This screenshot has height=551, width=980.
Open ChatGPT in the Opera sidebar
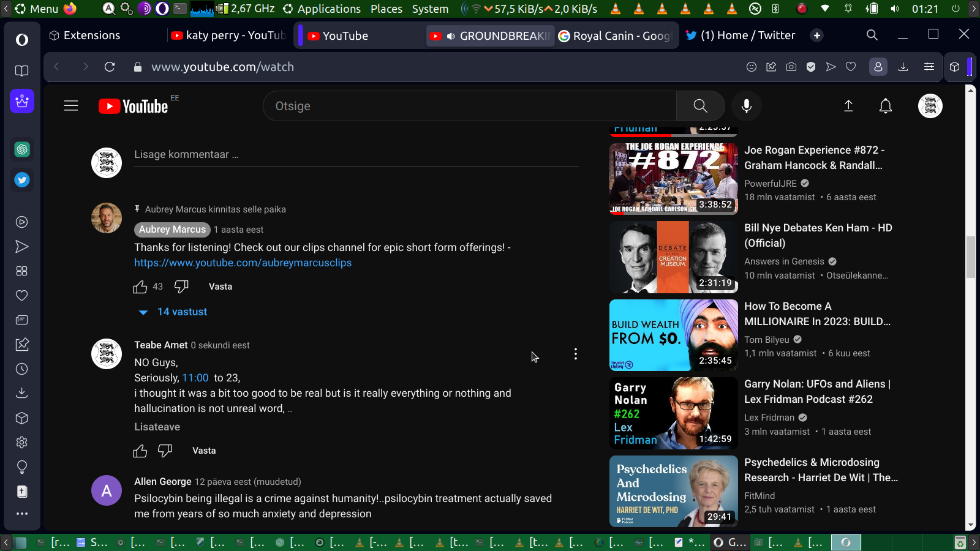coord(22,149)
